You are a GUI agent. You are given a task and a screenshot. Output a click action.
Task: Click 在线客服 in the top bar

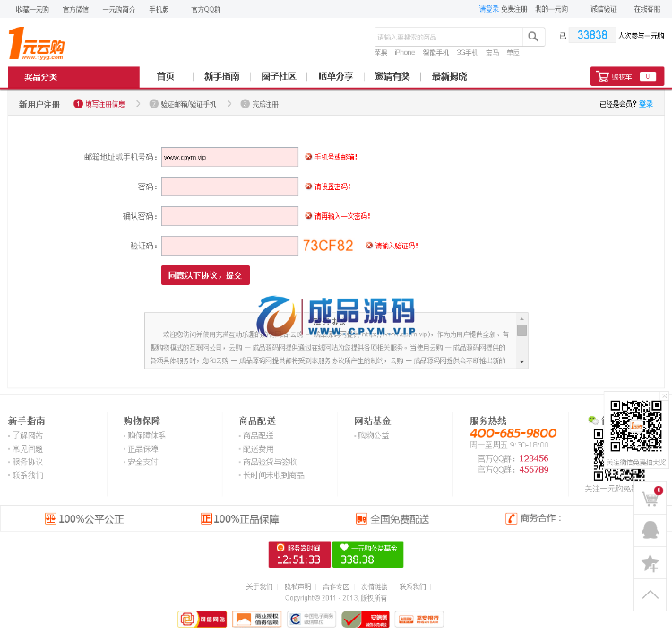(x=647, y=9)
